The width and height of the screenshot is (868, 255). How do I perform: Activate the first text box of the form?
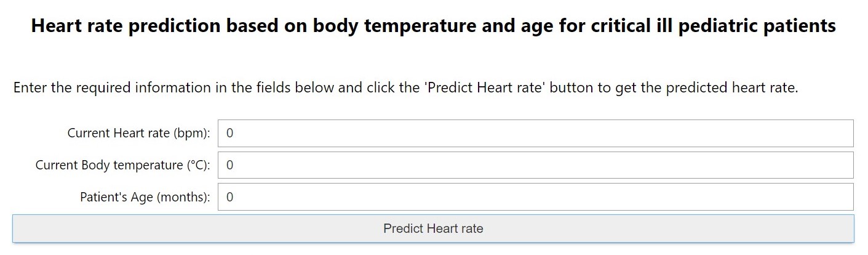pyautogui.click(x=535, y=133)
